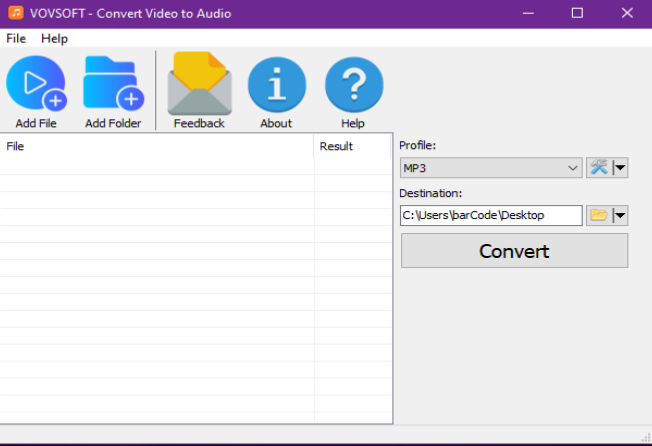Open the File menu
Screen dimensions: 652x446
(x=16, y=39)
